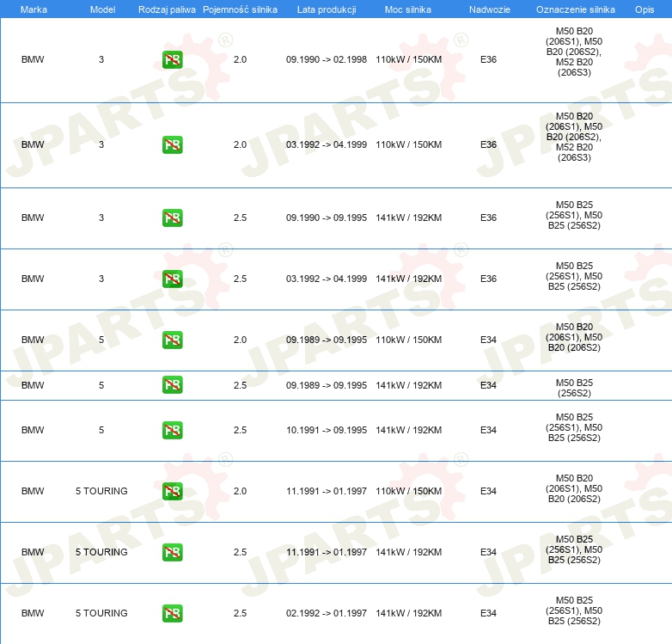Select the Pojemność silnika column header
This screenshot has height=644, width=672.
point(240,9)
